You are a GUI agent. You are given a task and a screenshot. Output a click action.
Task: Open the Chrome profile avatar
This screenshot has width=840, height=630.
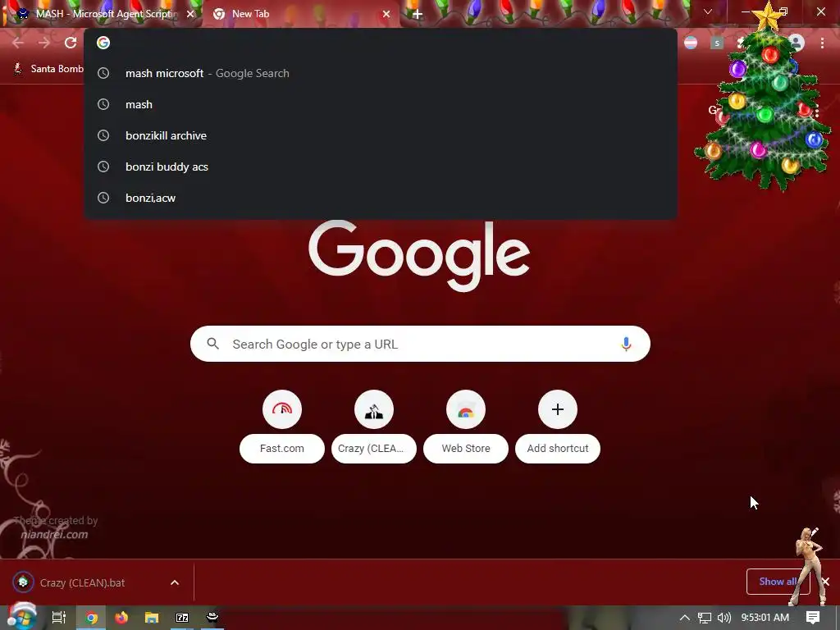[797, 43]
